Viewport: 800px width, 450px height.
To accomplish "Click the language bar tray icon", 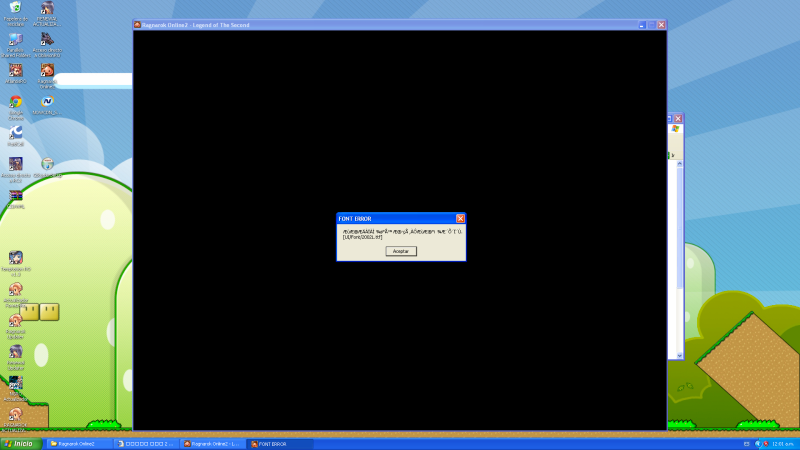I will (x=746, y=444).
